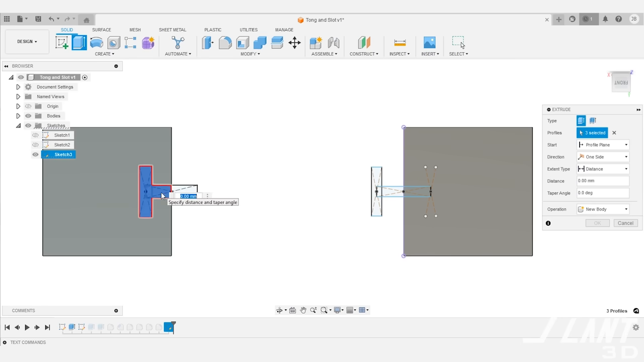Click the Distance input showing 0.00 mm

coord(602,181)
